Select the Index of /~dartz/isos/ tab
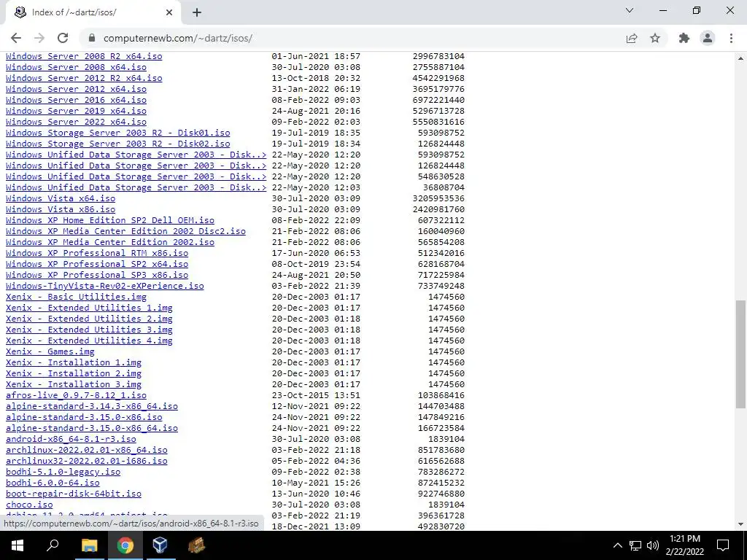The width and height of the screenshot is (747, 560). pyautogui.click(x=93, y=13)
